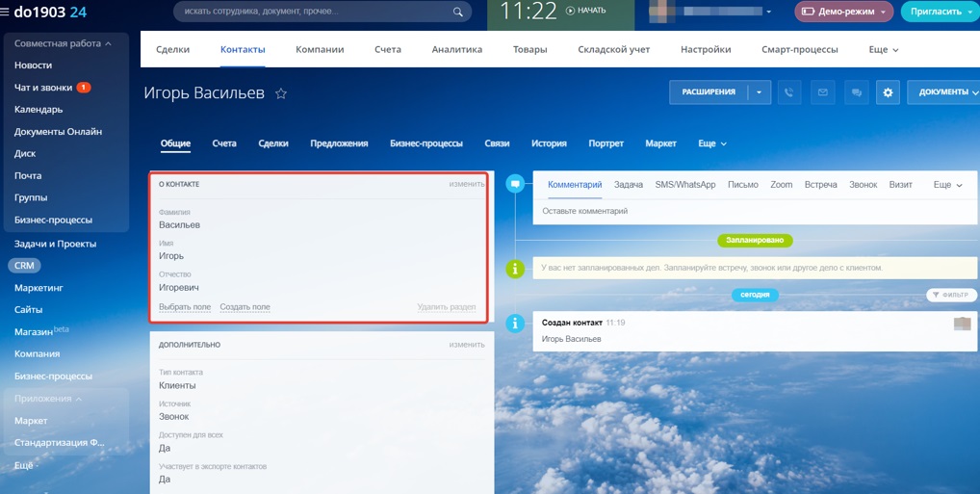
Task: Expand the top menu Еще dropdown
Action: coord(883,49)
